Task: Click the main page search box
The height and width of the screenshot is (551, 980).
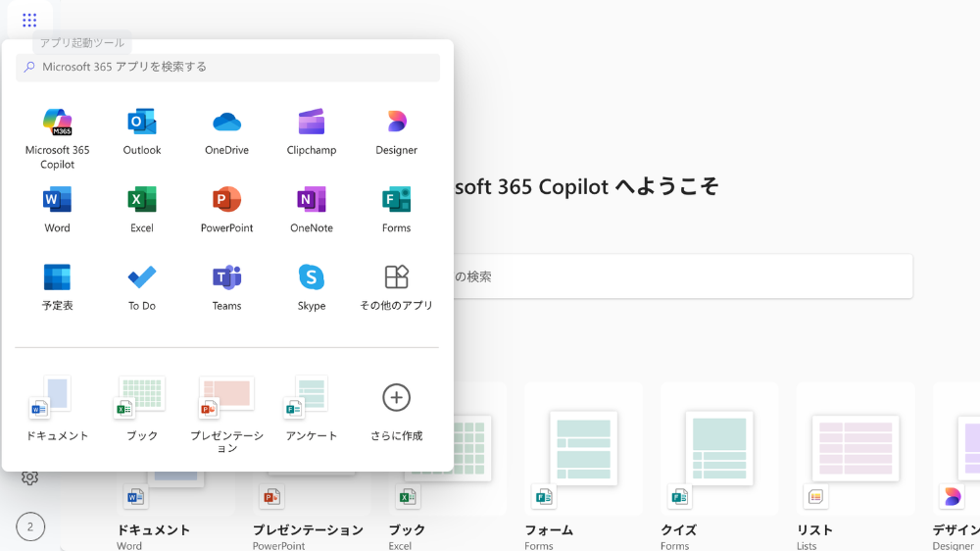Action: coord(683,276)
